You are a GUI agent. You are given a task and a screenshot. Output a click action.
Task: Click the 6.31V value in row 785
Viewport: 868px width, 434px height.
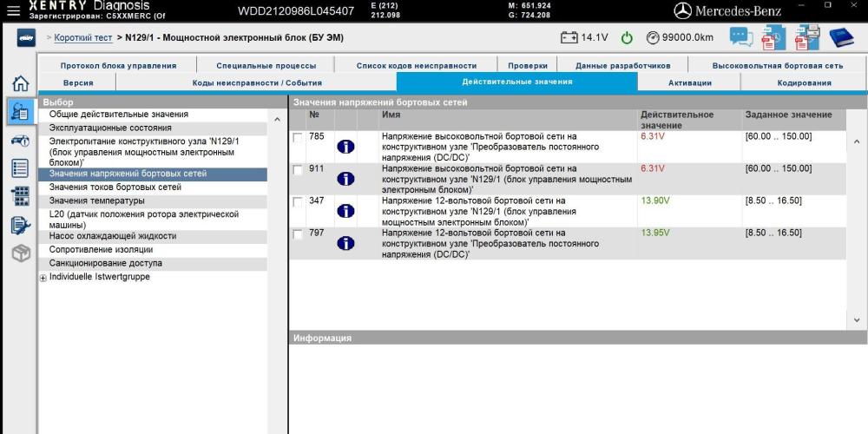(652, 136)
